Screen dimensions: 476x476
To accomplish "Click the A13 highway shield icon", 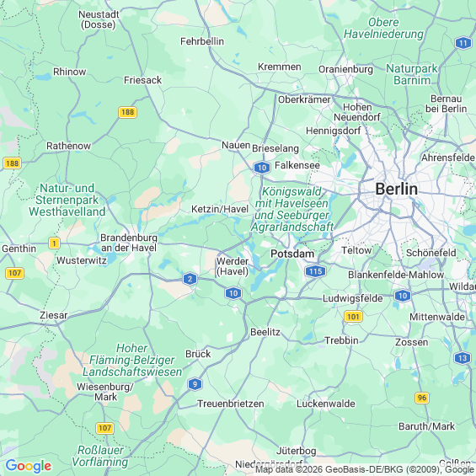I will 463,358.
